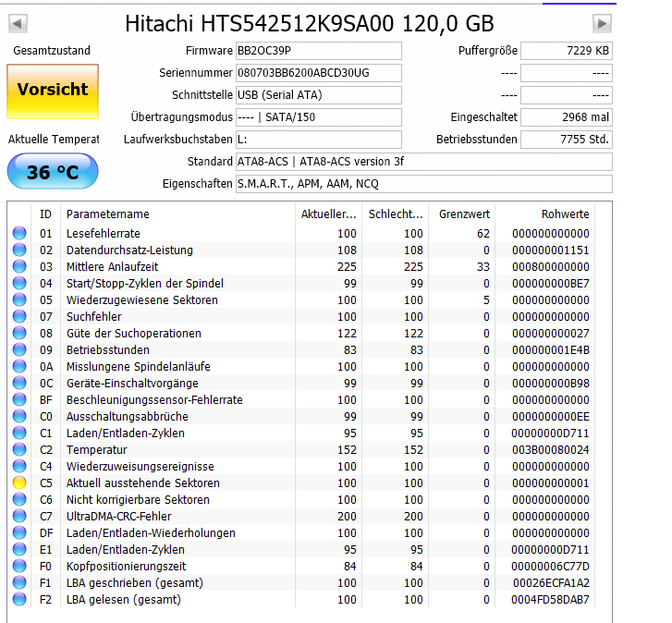Click the yellow status icon of C5
Screen dimensions: 672x623
click(x=19, y=483)
